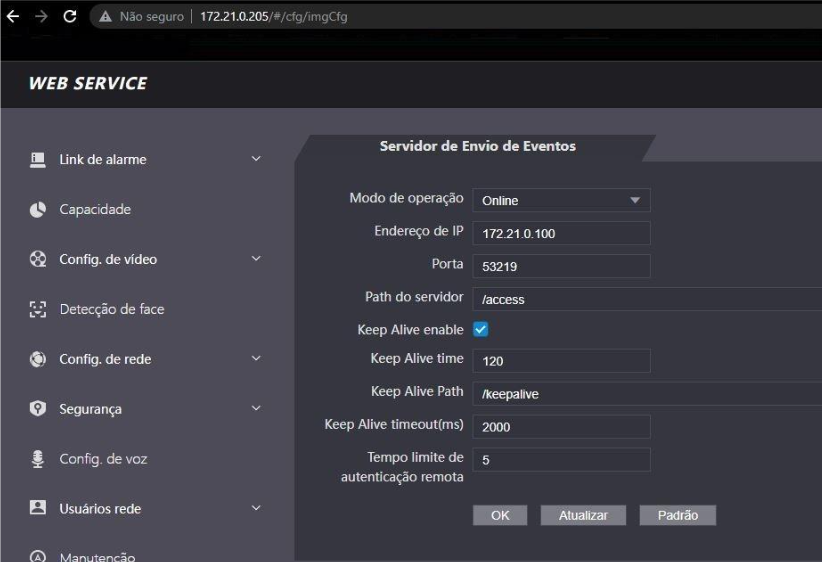
Task: Click the Config. de rede globe icon
Action: (38, 359)
